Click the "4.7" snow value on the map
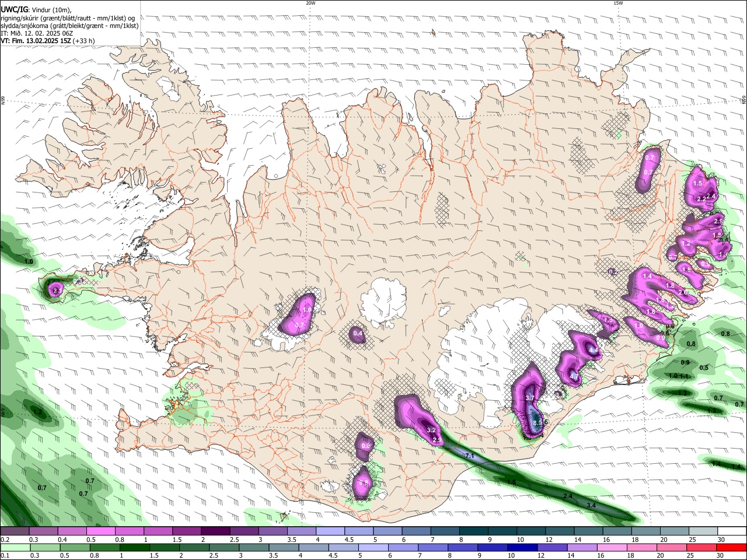 (x=574, y=377)
